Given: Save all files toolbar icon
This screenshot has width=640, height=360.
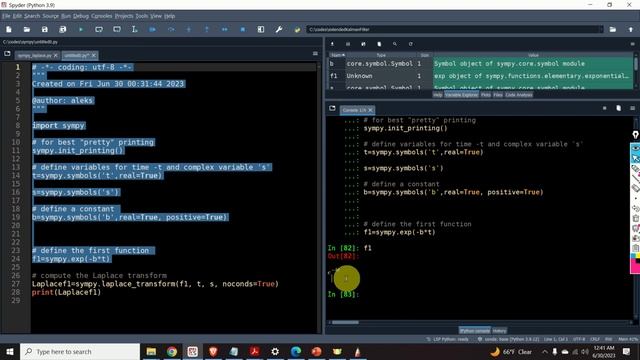Looking at the screenshot, I should 62,29.
